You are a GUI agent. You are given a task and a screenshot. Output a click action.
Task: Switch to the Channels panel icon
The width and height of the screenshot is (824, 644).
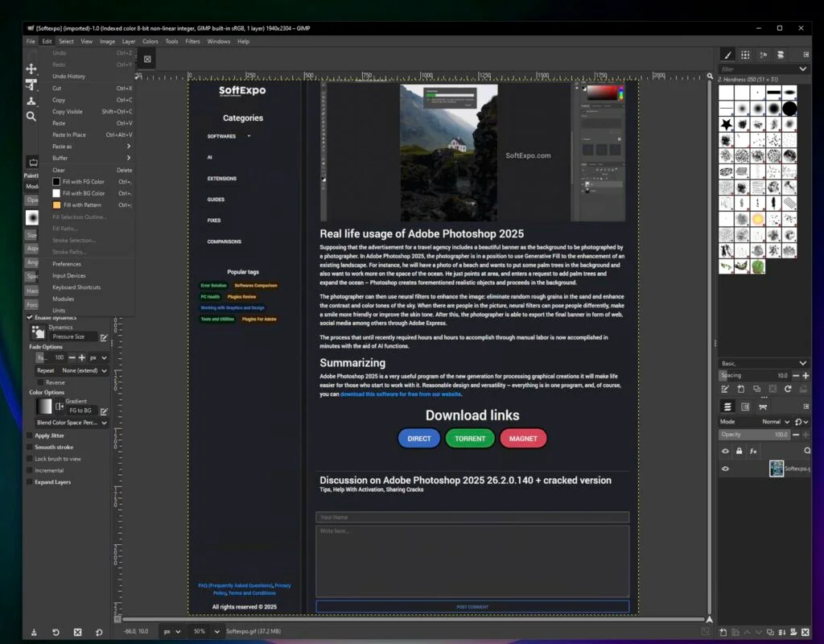pos(744,407)
